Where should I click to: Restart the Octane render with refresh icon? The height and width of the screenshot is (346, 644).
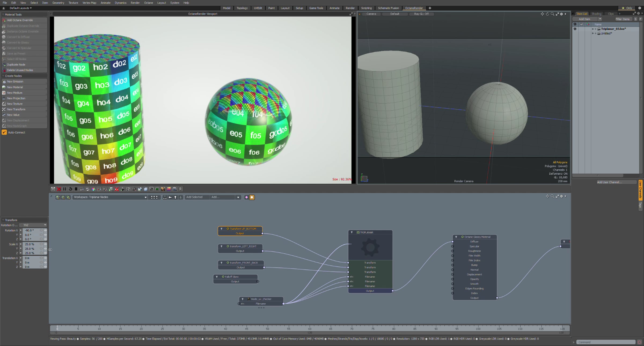coord(70,189)
